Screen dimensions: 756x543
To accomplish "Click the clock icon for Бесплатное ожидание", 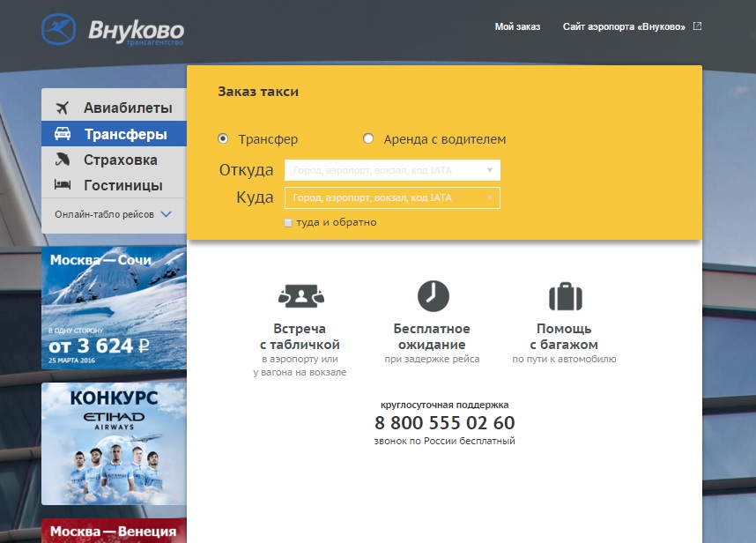I will (x=433, y=295).
